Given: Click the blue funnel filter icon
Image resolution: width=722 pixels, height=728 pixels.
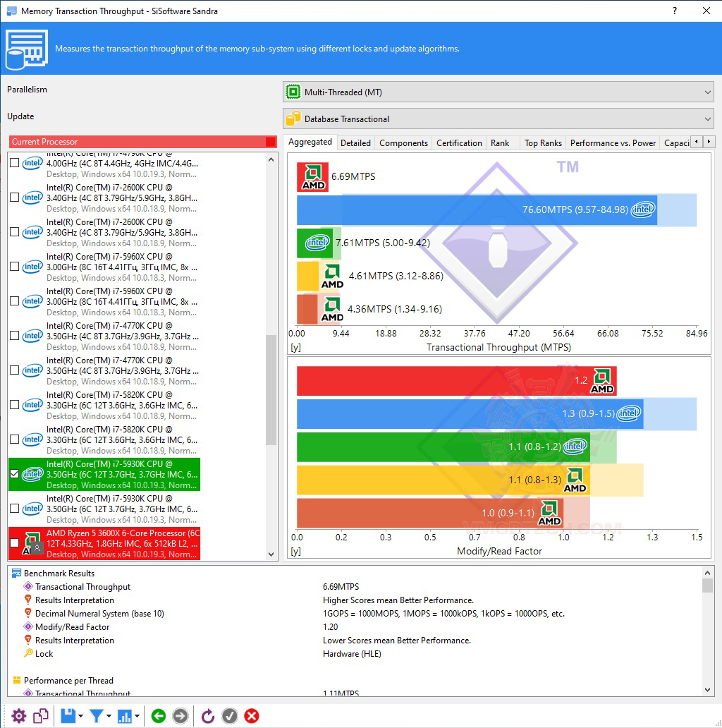Looking at the screenshot, I should click(x=97, y=716).
